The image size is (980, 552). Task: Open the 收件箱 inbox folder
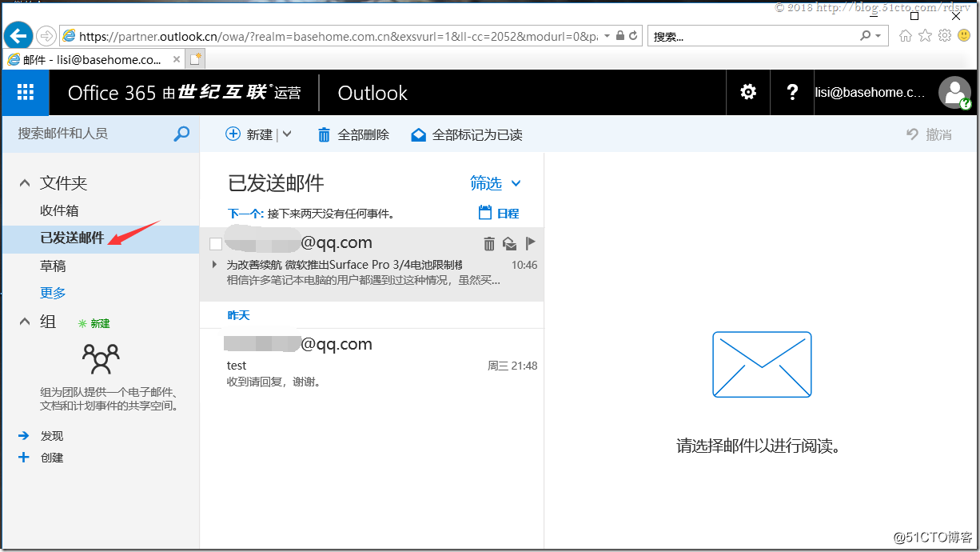(60, 210)
